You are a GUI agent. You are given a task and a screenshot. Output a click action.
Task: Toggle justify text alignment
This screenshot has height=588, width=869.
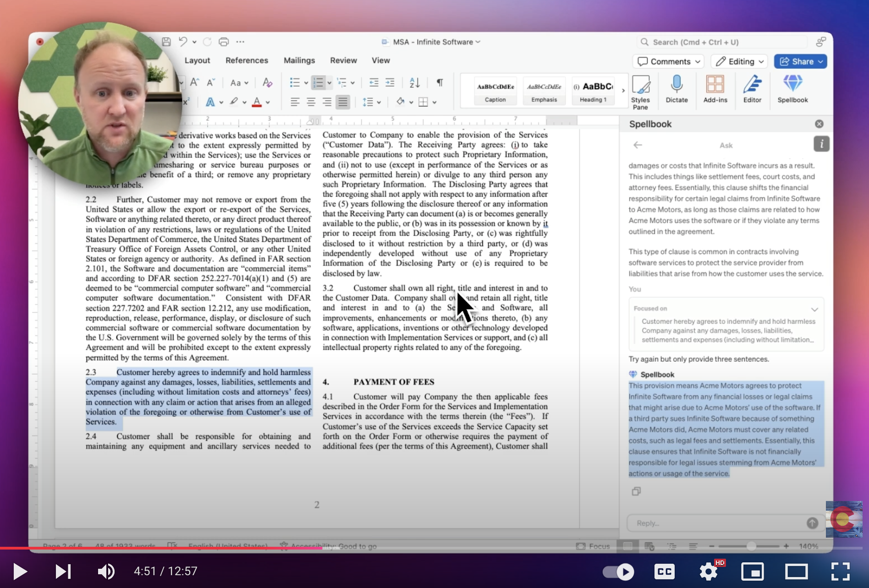click(x=342, y=102)
